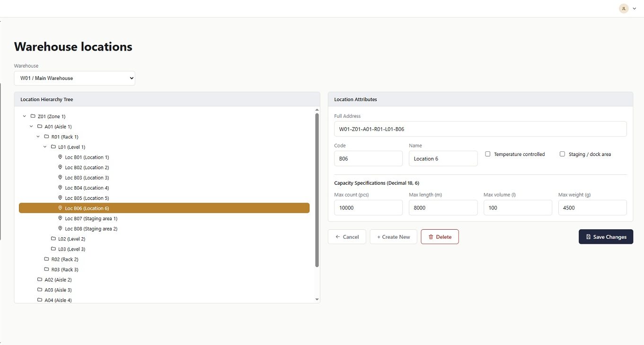Click the Max count (pcs) field
Image resolution: width=644 pixels, height=345 pixels.
pyautogui.click(x=368, y=208)
